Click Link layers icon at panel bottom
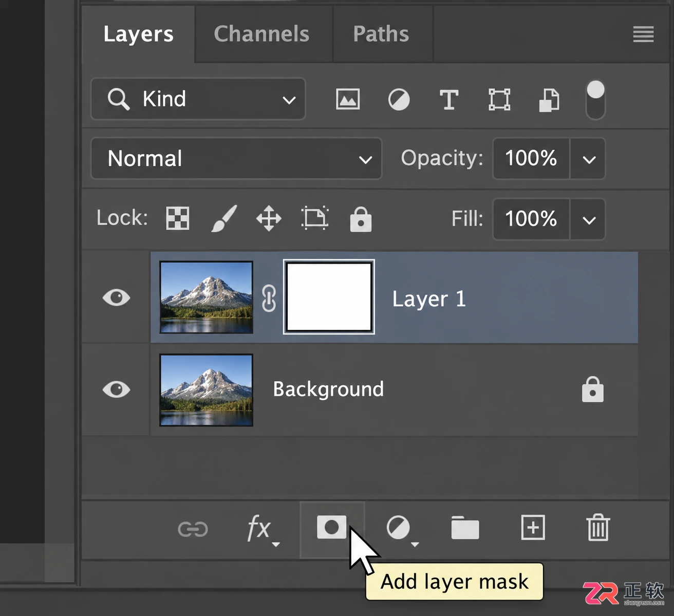This screenshot has height=616, width=674. coord(193,529)
